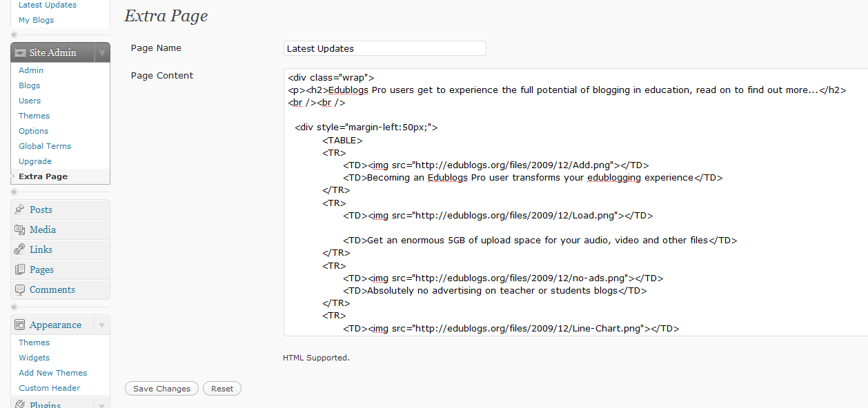Click the Comments speech bubble icon
868x408 pixels.
20,289
